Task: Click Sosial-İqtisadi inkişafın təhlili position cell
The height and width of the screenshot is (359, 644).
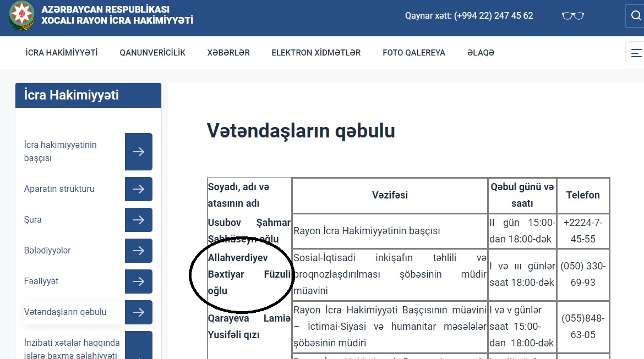Action: (390, 274)
